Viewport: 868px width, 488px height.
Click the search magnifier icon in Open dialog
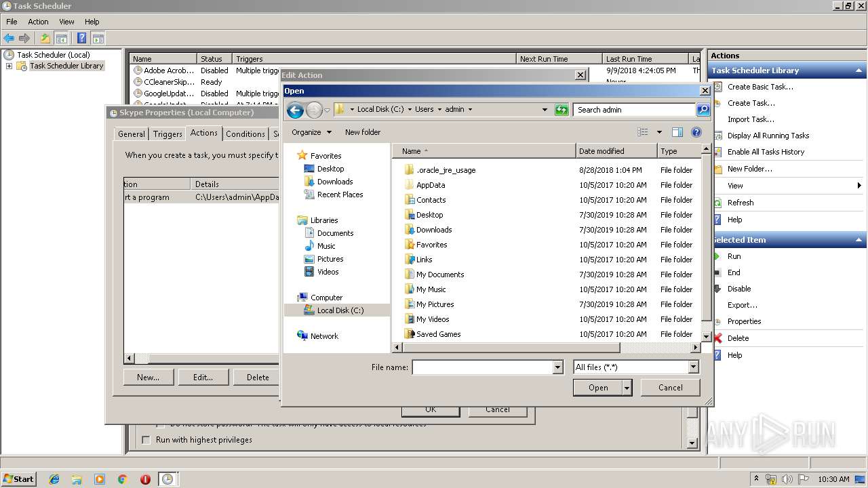pos(703,110)
